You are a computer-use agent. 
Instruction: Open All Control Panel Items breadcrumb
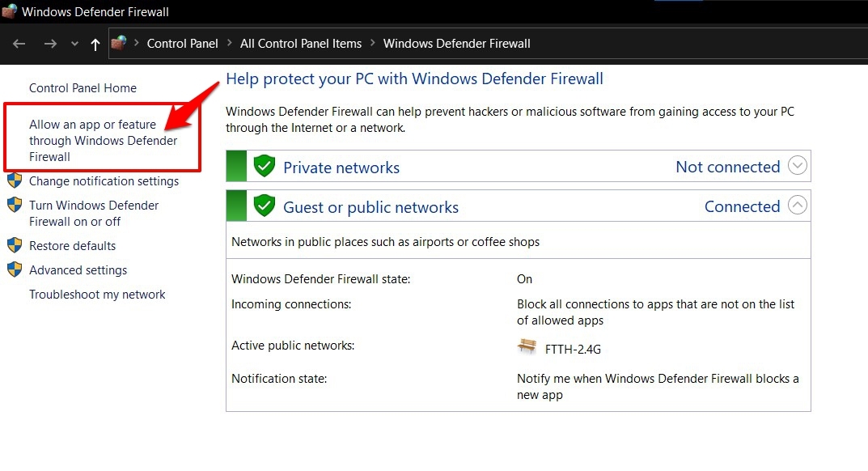tap(301, 43)
